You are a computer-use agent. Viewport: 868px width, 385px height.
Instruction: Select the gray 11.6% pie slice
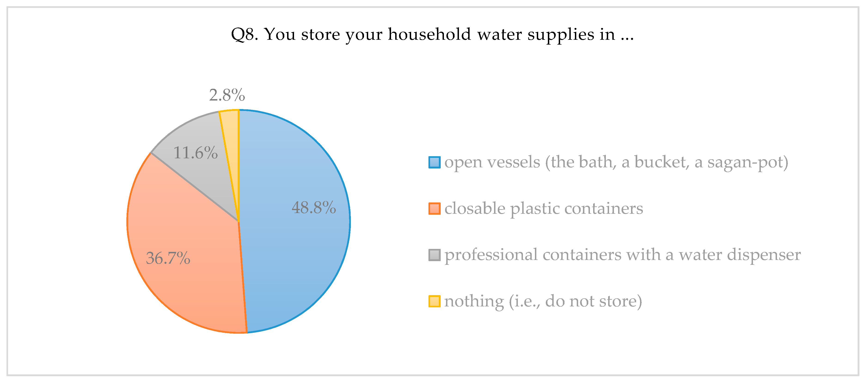point(202,175)
